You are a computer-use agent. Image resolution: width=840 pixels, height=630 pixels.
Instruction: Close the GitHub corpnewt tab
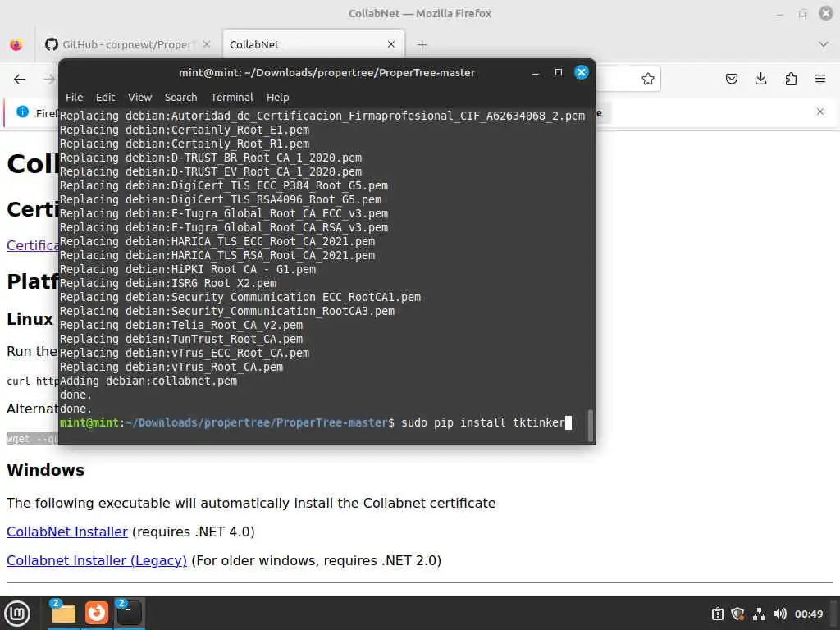click(x=207, y=44)
